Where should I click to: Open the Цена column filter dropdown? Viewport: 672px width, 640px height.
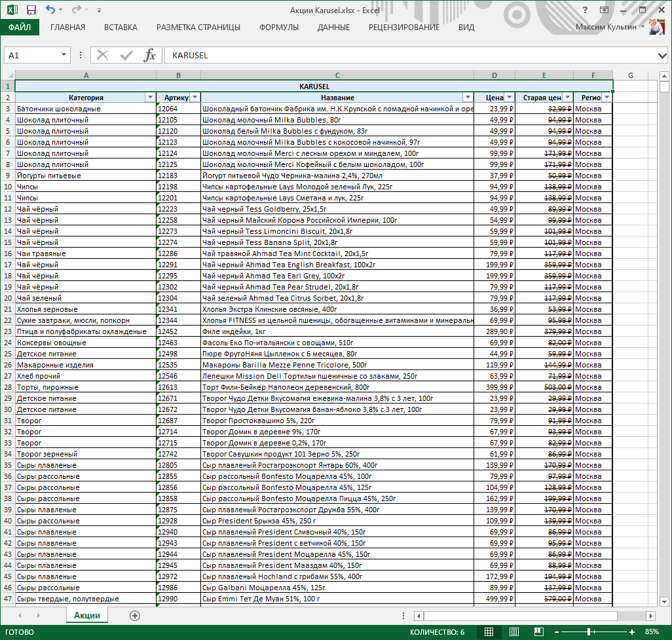point(509,98)
